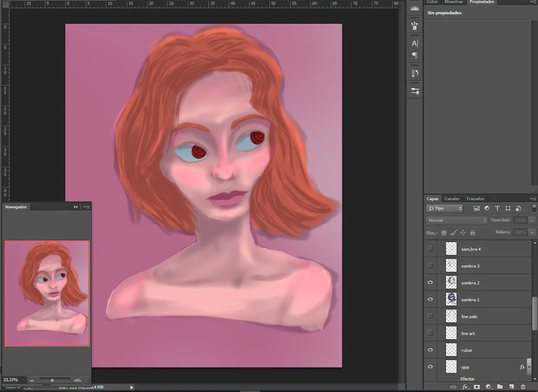Open the Character panel icon (A)
This screenshot has width=538, height=392.
point(415,43)
